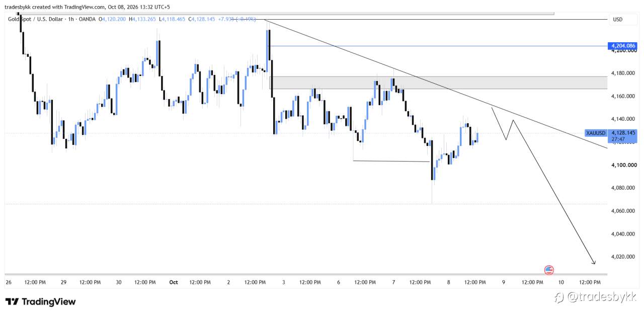
Task: Click the "3" date label on time axis
Action: pyautogui.click(x=284, y=282)
